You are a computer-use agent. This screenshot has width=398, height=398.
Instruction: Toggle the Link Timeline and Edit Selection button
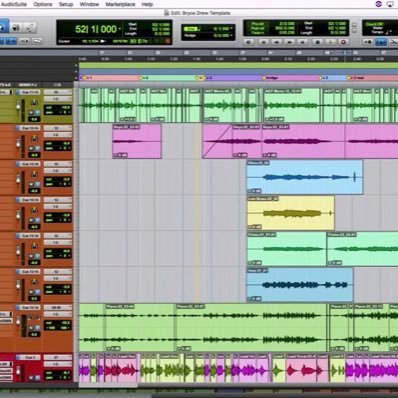click(x=11, y=41)
